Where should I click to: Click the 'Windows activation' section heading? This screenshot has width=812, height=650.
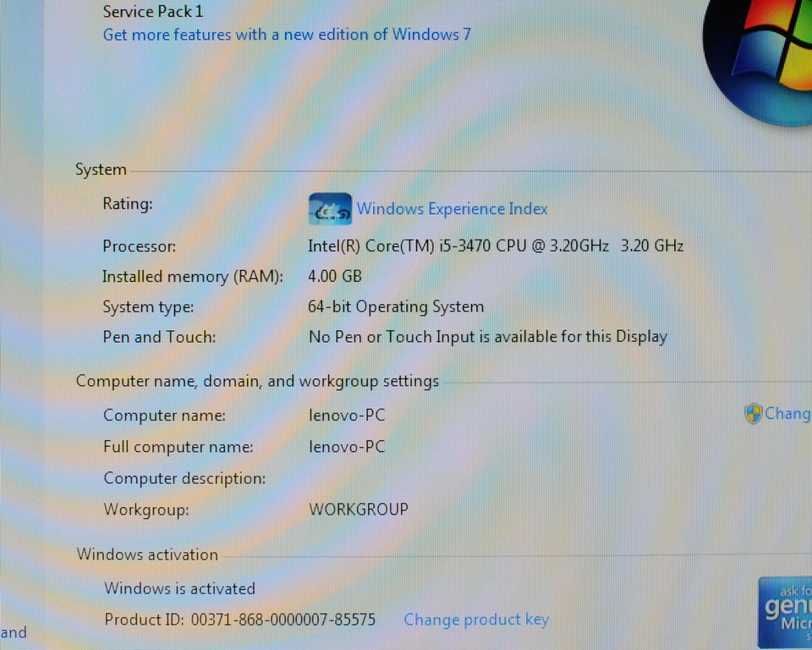[147, 554]
